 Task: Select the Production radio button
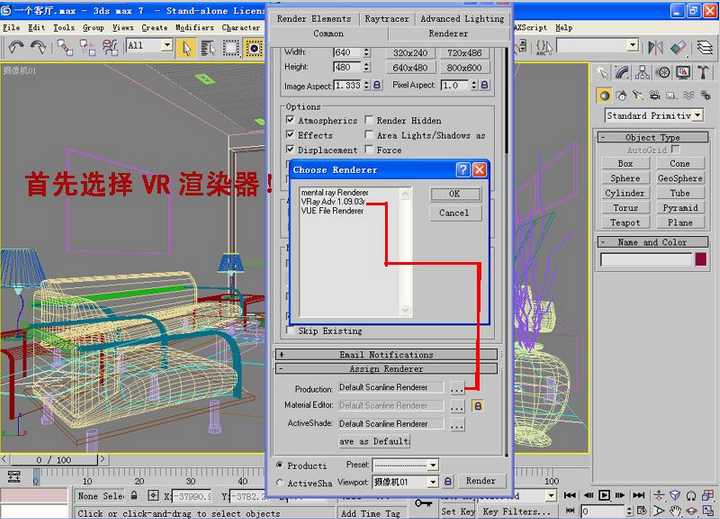coord(279,465)
